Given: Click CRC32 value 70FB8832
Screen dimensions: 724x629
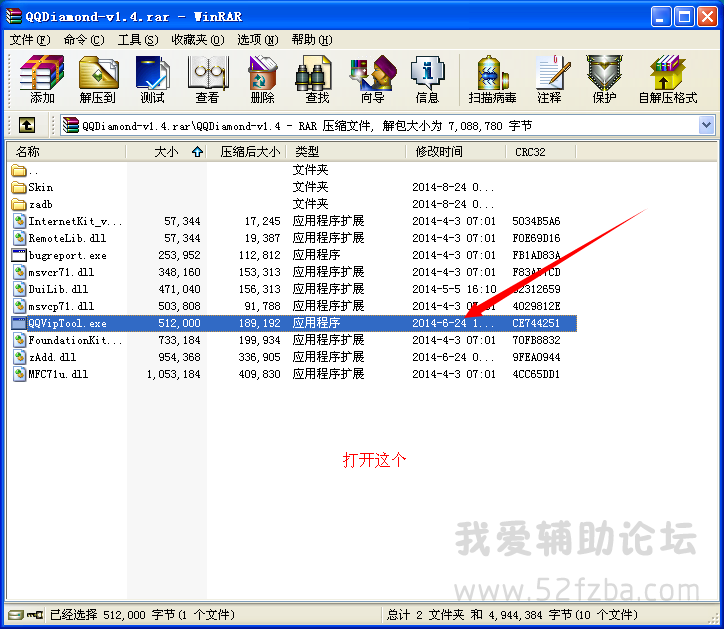Looking at the screenshot, I should 536,340.
